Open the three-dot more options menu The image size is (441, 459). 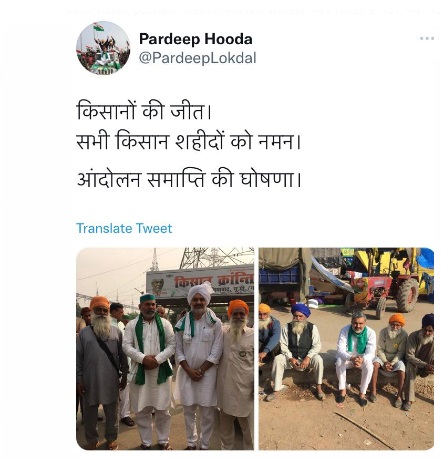[x=427, y=39]
